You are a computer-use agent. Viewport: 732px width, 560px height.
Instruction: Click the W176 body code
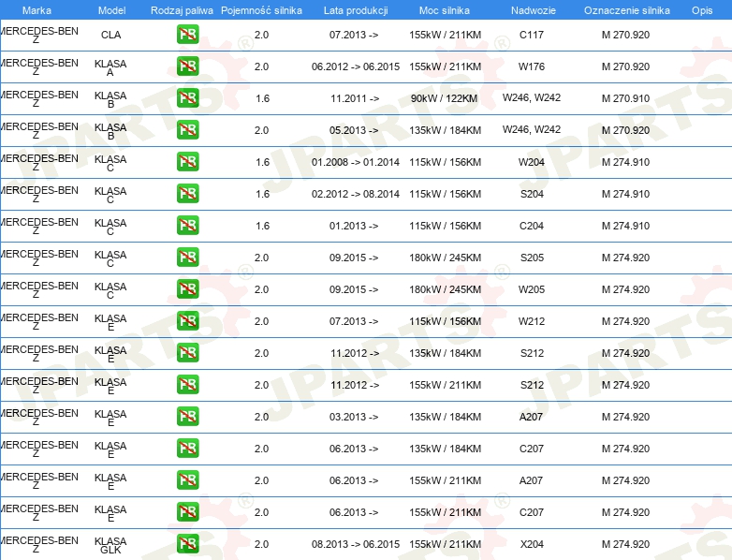(532, 66)
